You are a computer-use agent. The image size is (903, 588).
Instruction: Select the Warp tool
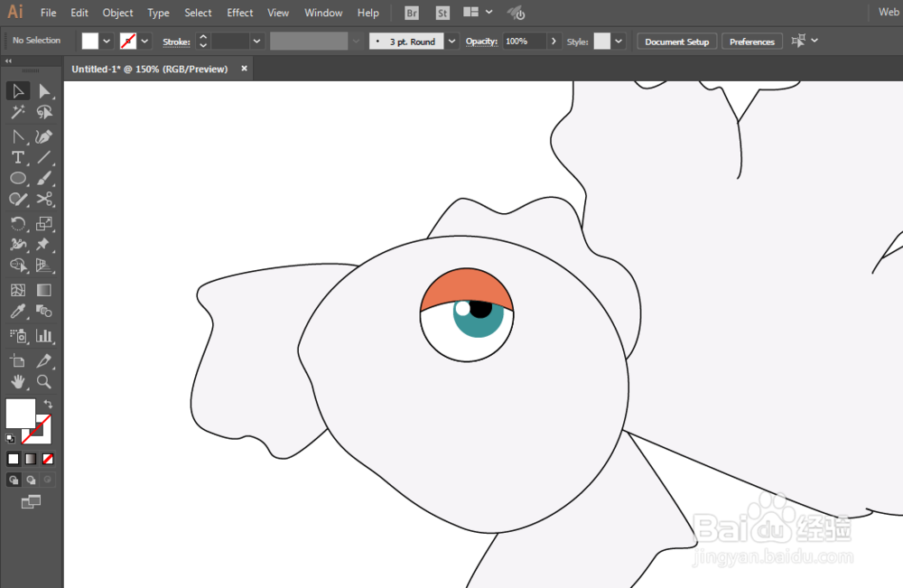(x=18, y=244)
